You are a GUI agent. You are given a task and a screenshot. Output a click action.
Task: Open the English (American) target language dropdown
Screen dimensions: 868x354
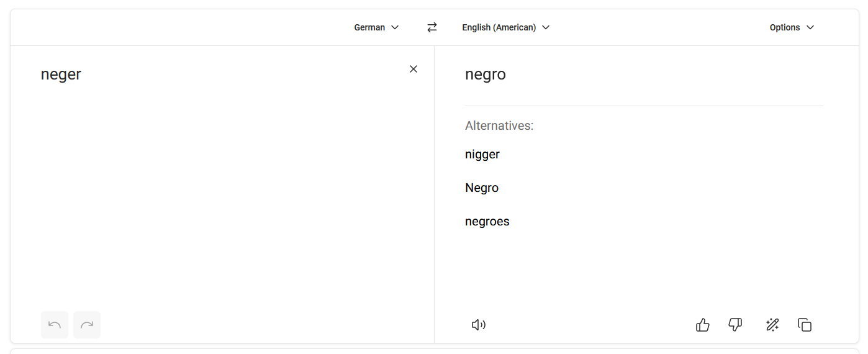[x=505, y=27]
